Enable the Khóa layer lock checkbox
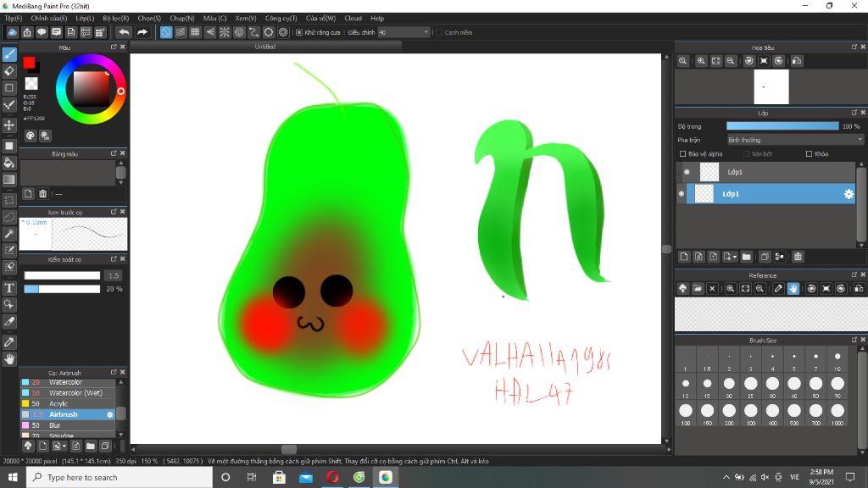Viewport: 868px width, 488px height. click(x=809, y=154)
